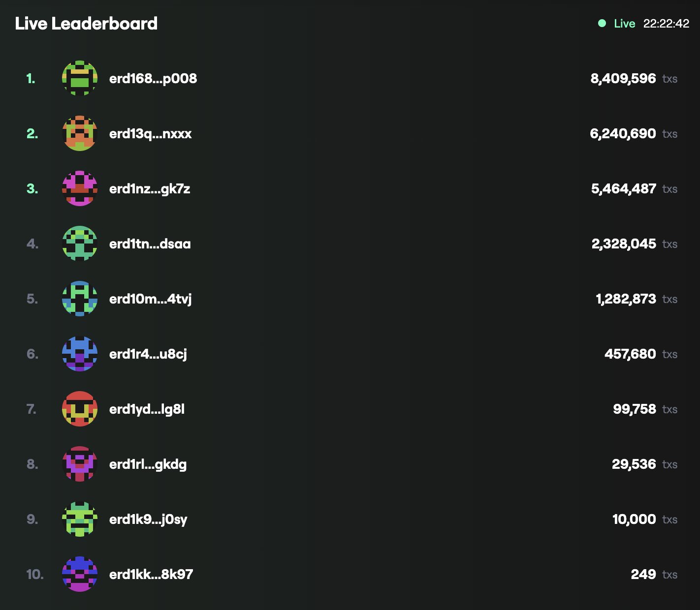Open the erd1r4...u8cj wallet address
The width and height of the screenshot is (700, 610).
pos(148,354)
